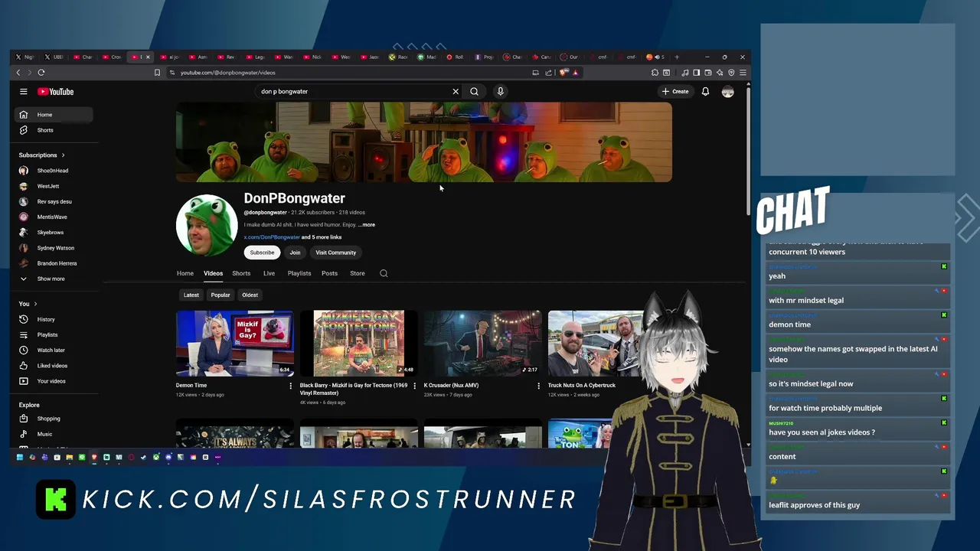Reload the page in the browser
The height and width of the screenshot is (551, 980).
tap(41, 73)
